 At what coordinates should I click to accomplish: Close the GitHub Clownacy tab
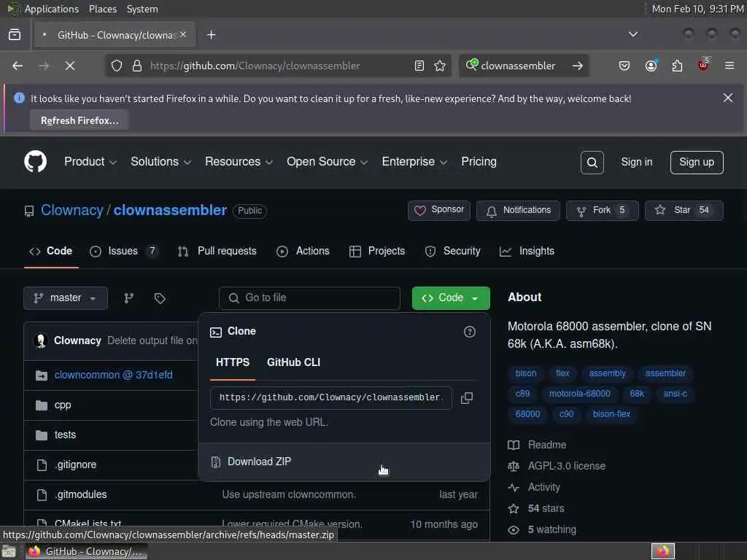pyautogui.click(x=183, y=35)
